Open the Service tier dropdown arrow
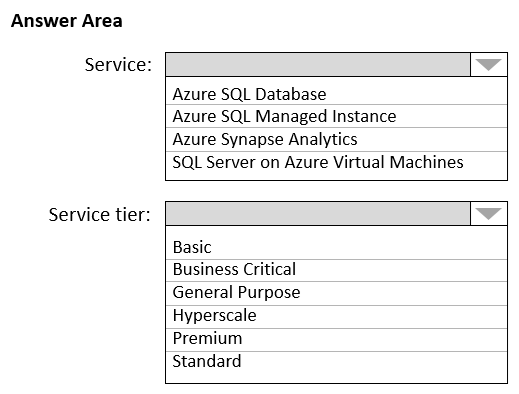The image size is (519, 394). point(489,213)
